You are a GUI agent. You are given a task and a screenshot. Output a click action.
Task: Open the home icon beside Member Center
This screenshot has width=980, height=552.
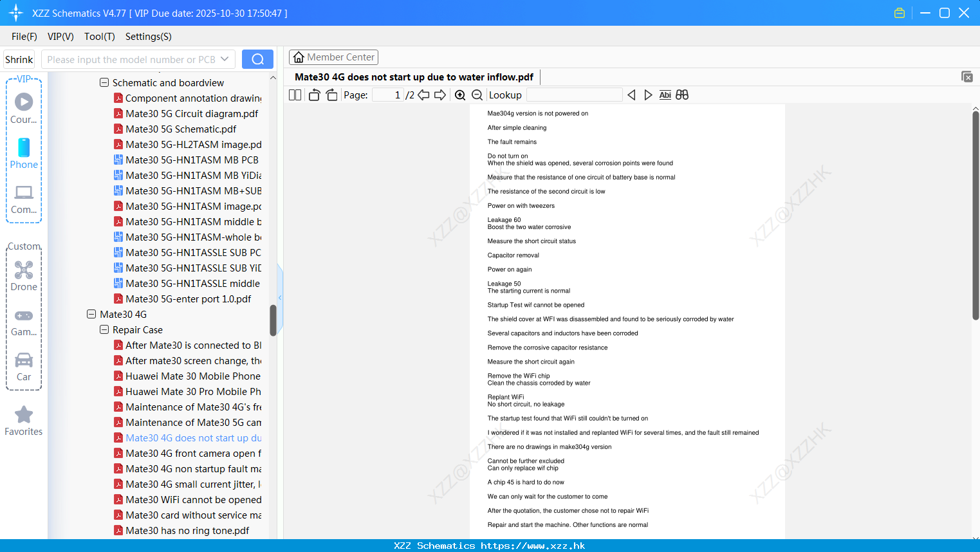(x=299, y=57)
